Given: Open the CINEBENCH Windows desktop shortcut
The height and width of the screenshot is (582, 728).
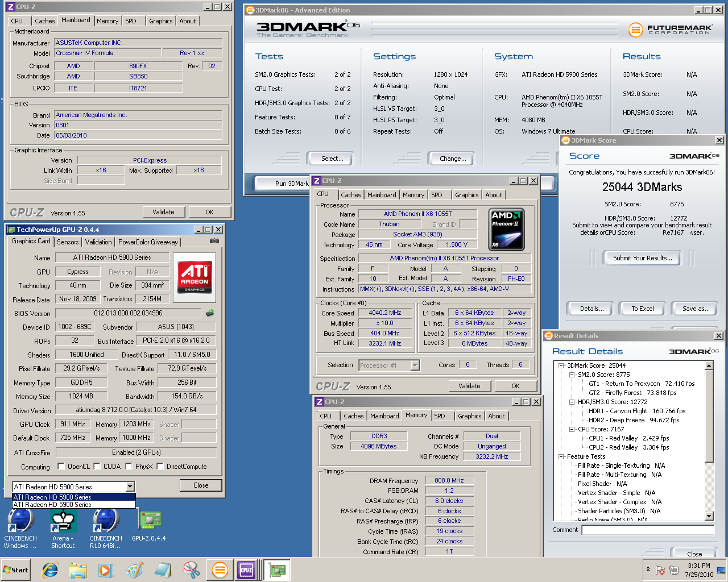Looking at the screenshot, I should [20, 529].
